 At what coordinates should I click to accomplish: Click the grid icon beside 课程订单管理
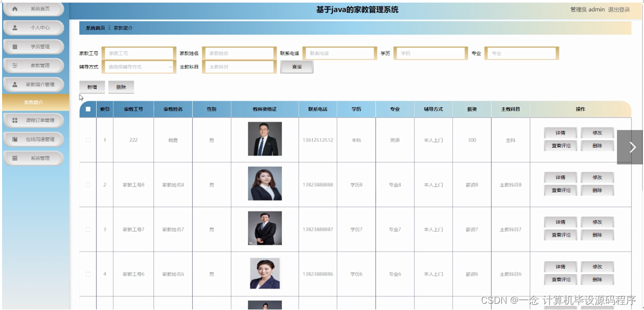tap(15, 120)
